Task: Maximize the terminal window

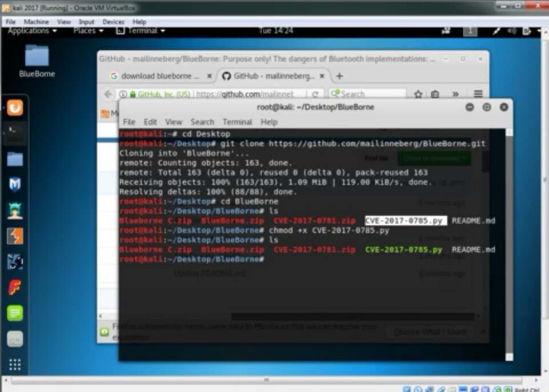Action: 487,107
